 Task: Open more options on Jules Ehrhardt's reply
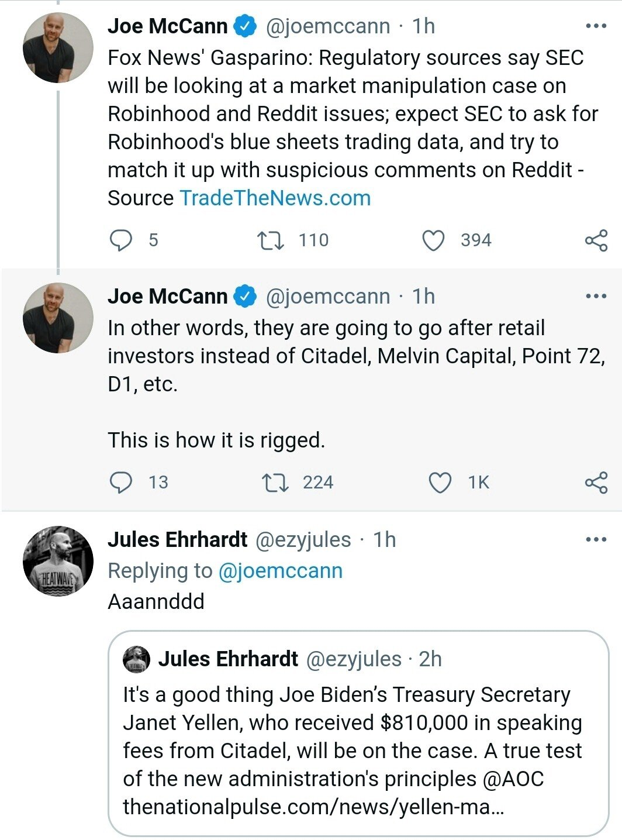[596, 539]
